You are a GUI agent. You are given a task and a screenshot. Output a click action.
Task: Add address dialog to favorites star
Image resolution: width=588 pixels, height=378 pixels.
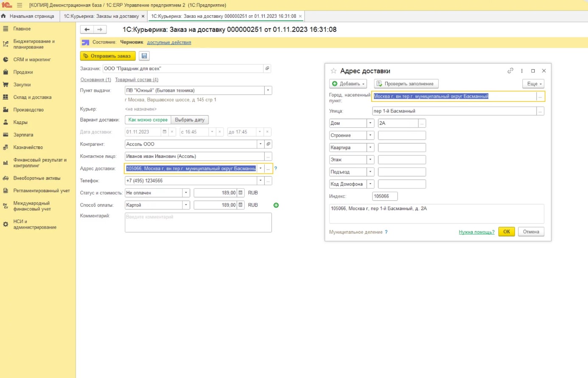(x=333, y=71)
